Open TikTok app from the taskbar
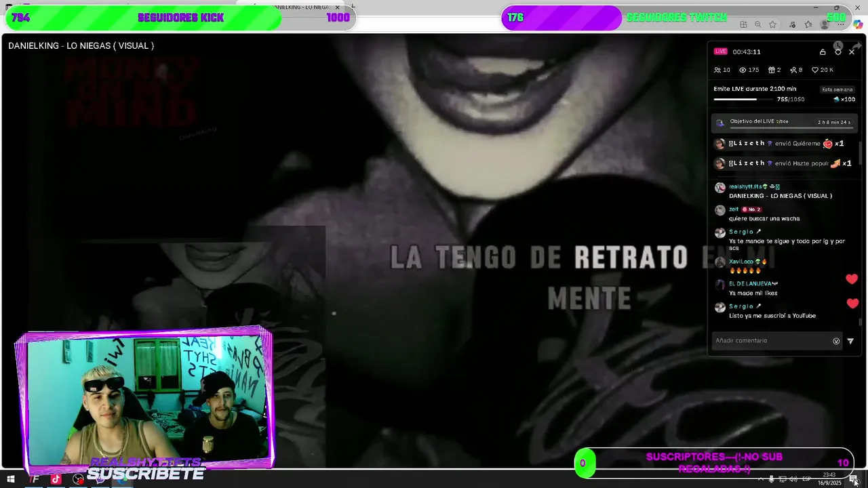The image size is (868, 488). click(x=56, y=479)
